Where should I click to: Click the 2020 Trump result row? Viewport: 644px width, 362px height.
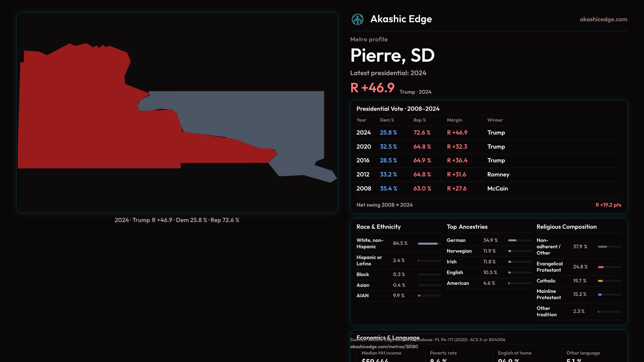tap(488, 147)
